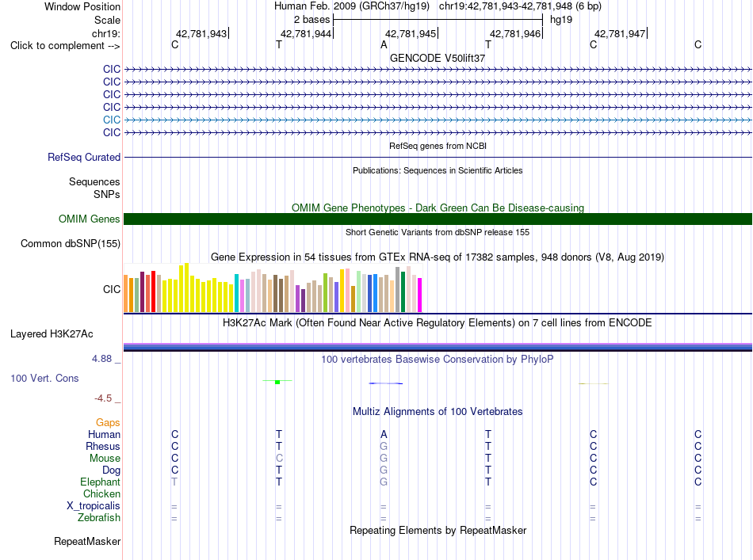This screenshot has height=560, width=753.
Task: Click the RepeatMasker track label
Action: [87, 541]
